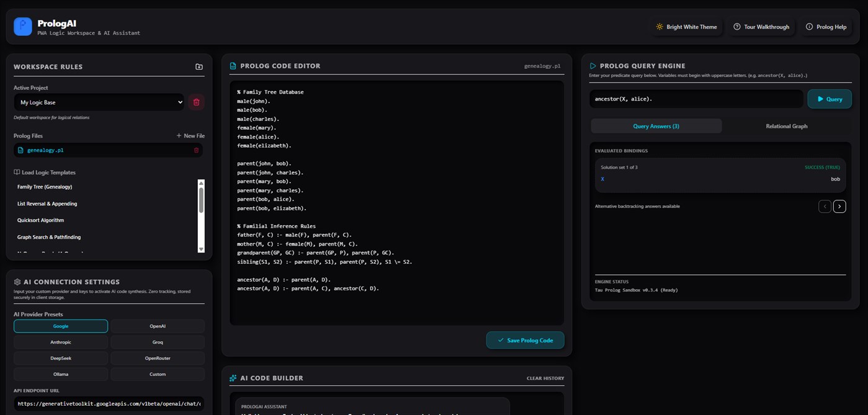Select DeepSeek provider preset

tap(61, 359)
